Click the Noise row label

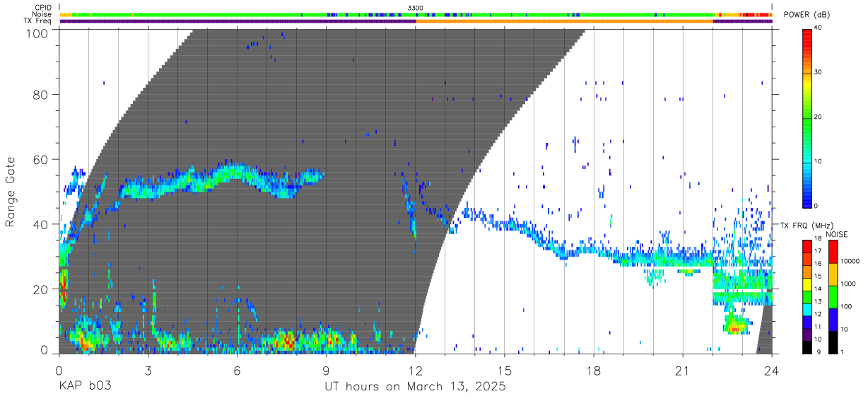pos(42,14)
